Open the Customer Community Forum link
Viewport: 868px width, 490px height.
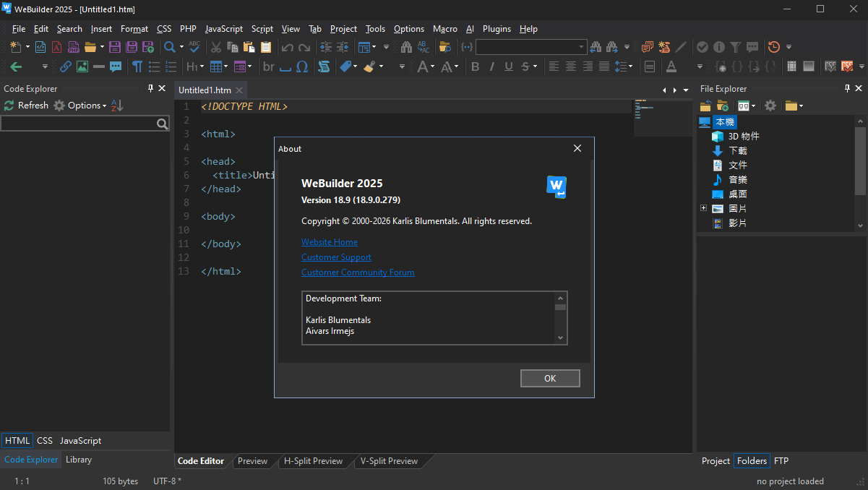358,272
